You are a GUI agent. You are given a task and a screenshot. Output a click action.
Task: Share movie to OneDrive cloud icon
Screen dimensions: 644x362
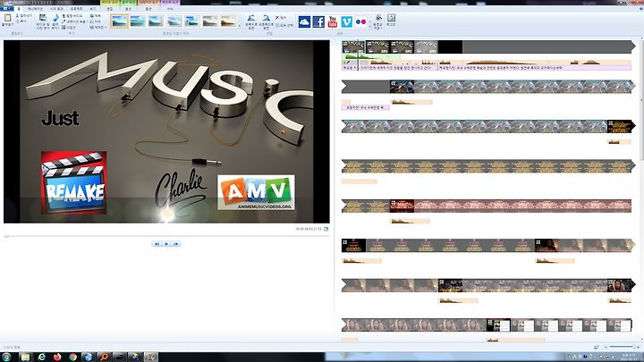point(304,21)
